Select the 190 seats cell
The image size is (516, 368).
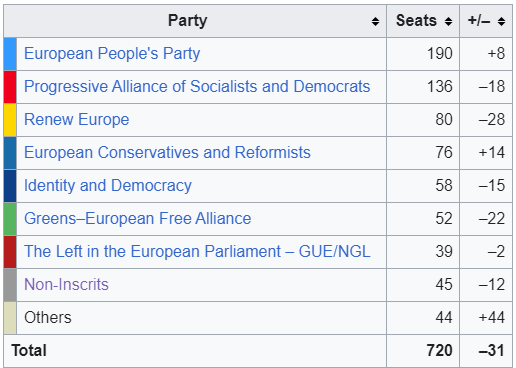[423, 54]
